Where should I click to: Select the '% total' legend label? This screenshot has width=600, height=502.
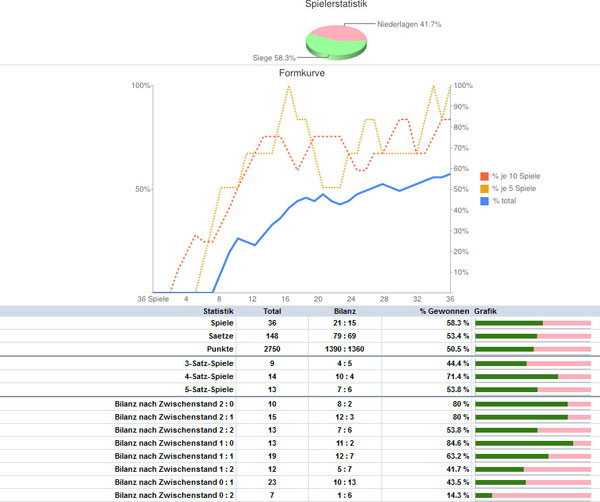point(504,201)
